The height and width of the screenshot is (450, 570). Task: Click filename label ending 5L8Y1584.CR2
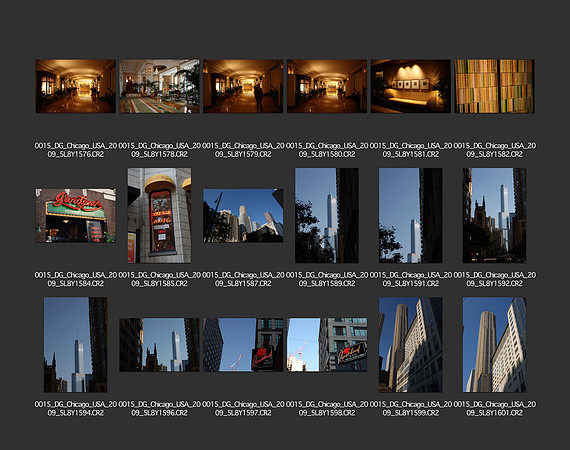click(76, 279)
